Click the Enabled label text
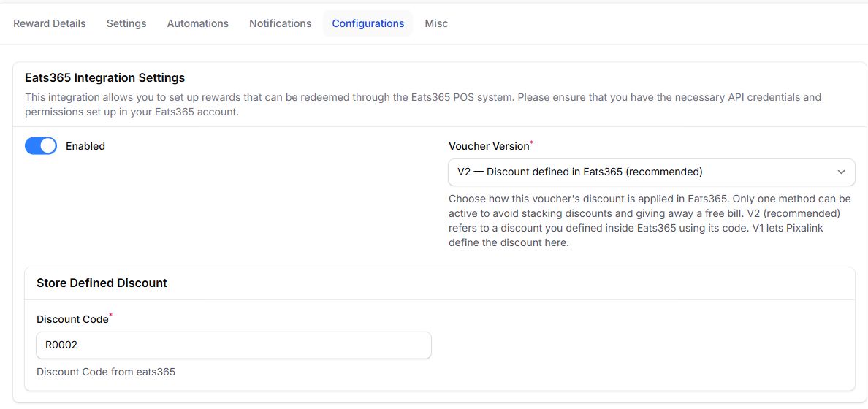 85,146
